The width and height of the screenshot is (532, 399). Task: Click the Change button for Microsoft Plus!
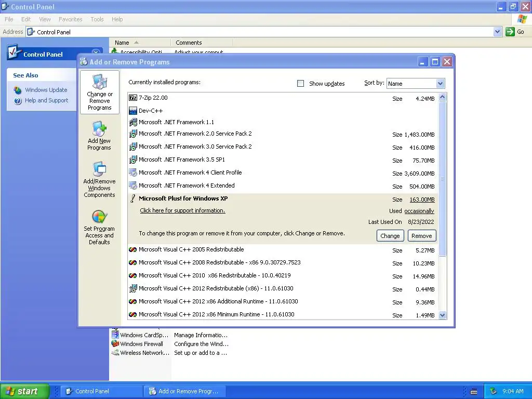[390, 236]
